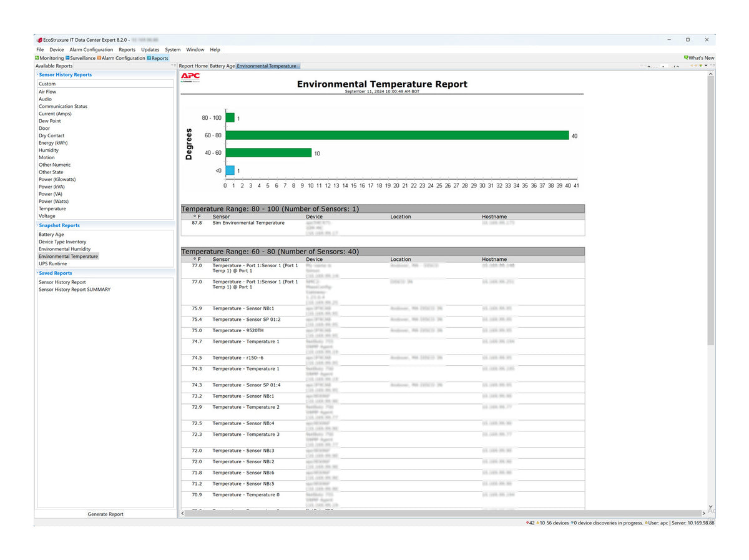
Task: Select the Dry Contact report
Action: 52,135
